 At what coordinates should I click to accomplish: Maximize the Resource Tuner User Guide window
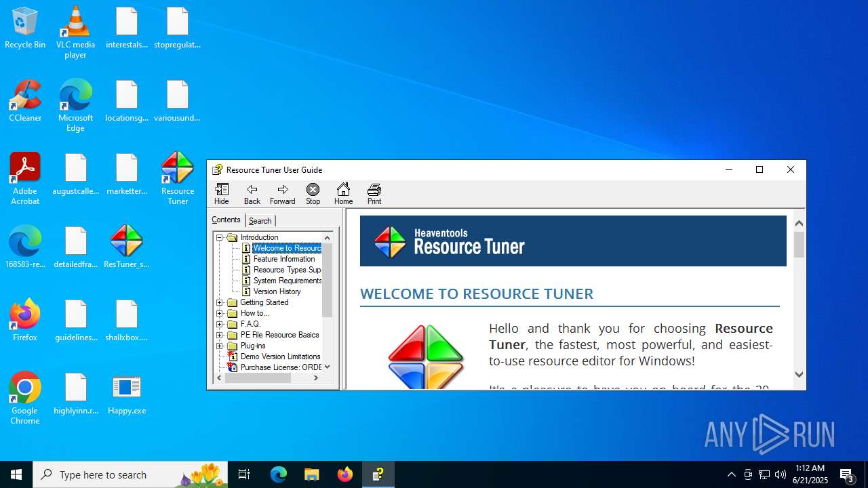pyautogui.click(x=759, y=169)
